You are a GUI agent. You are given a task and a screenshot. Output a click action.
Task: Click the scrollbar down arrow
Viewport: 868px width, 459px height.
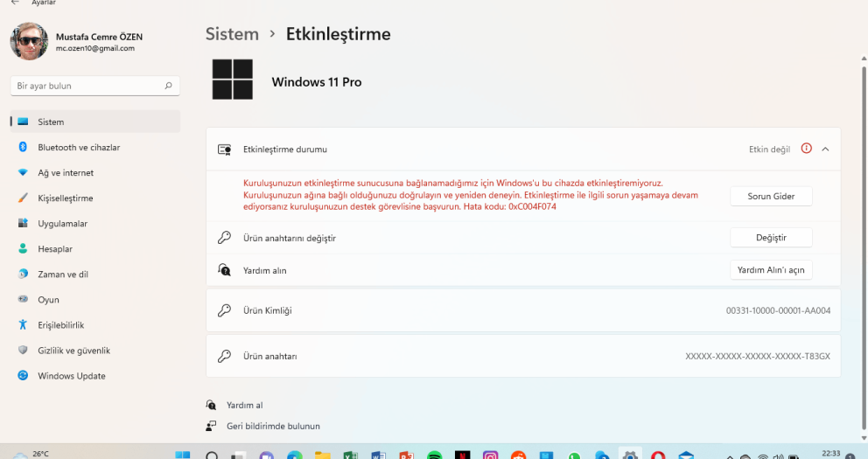864,438
